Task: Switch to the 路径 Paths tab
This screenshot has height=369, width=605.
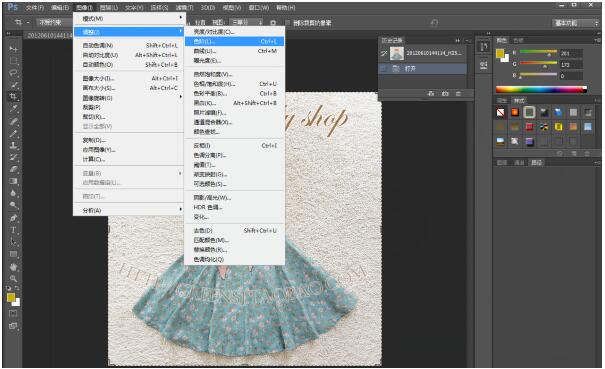Action: [536, 163]
